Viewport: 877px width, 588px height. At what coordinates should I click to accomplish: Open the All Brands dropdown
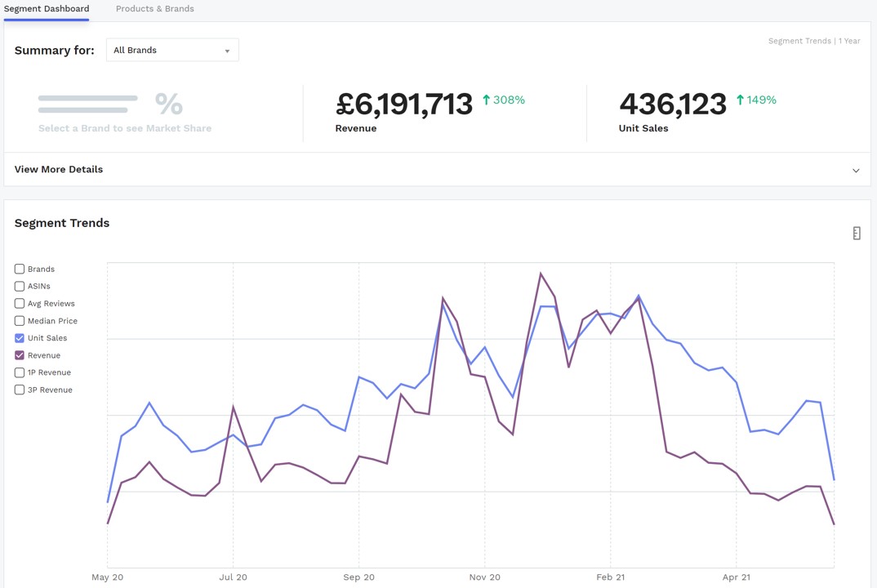(x=171, y=51)
